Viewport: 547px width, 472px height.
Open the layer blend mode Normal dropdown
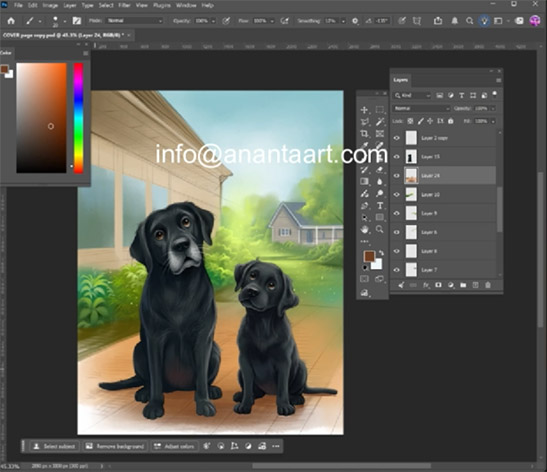click(421, 108)
